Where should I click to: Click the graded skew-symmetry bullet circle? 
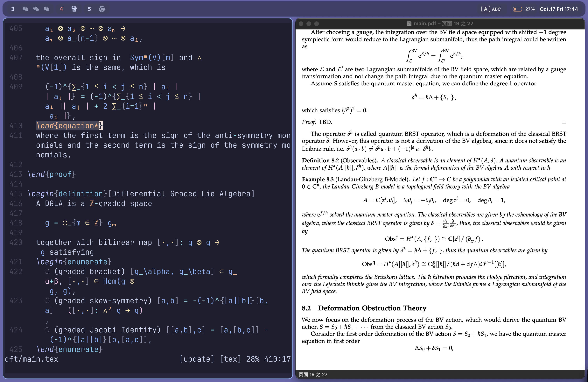(47, 301)
